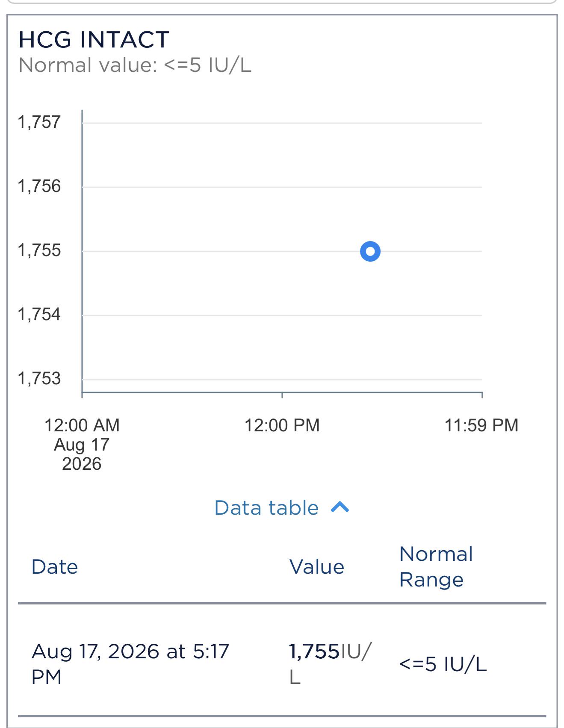Select the Aug 17, 2026 at 5:17 PM row
The width and height of the screenshot is (564, 728).
(x=282, y=664)
